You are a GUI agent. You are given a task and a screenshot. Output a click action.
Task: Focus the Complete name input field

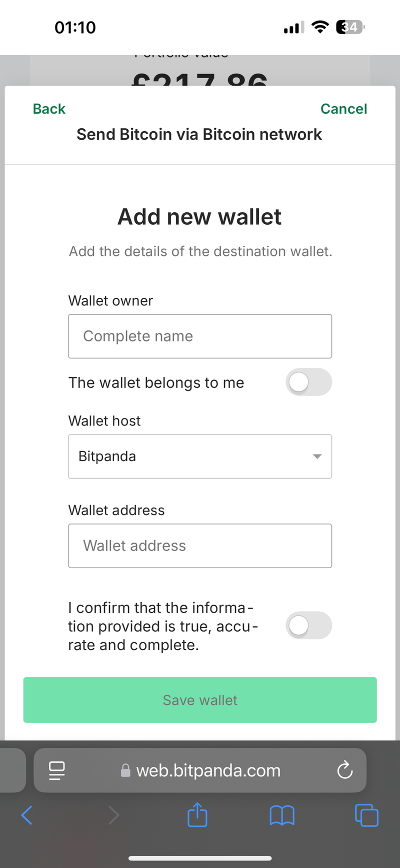200,336
